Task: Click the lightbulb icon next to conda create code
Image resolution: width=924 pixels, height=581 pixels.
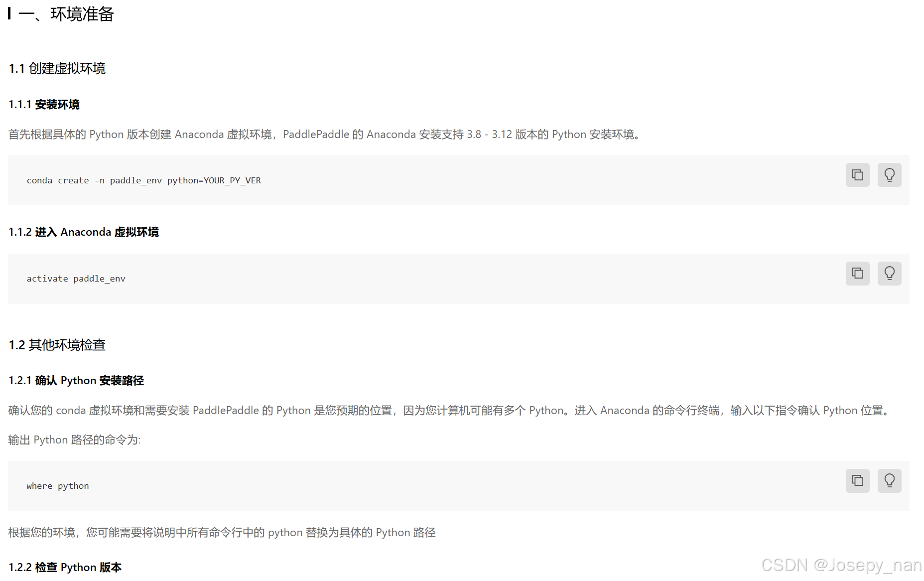Action: (x=890, y=175)
